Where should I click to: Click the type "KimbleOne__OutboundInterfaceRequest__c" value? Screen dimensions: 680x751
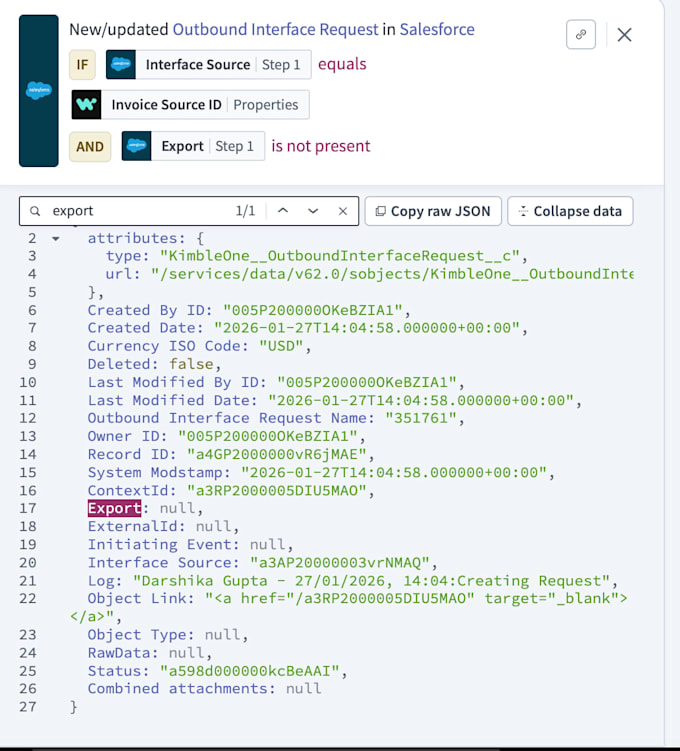pos(340,256)
